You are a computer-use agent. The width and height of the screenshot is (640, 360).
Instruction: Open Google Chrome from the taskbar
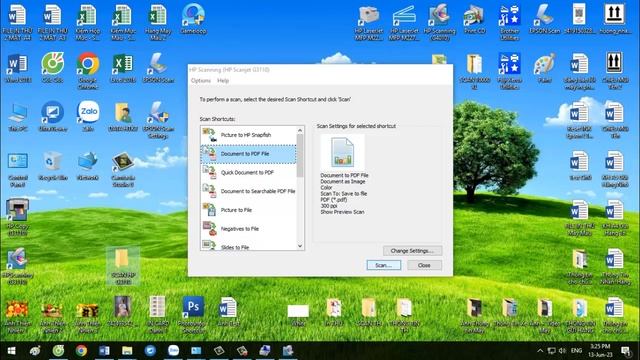pyautogui.click(x=81, y=351)
